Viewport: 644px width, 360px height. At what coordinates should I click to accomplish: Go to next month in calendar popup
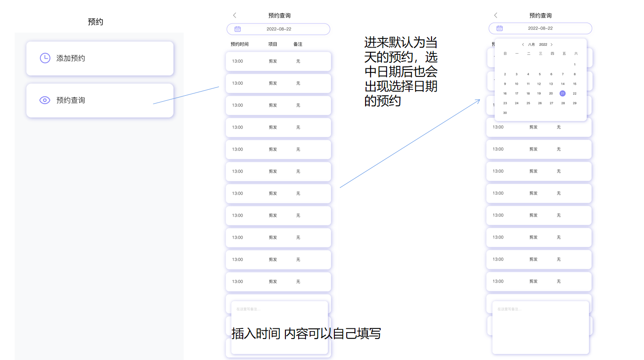point(551,45)
